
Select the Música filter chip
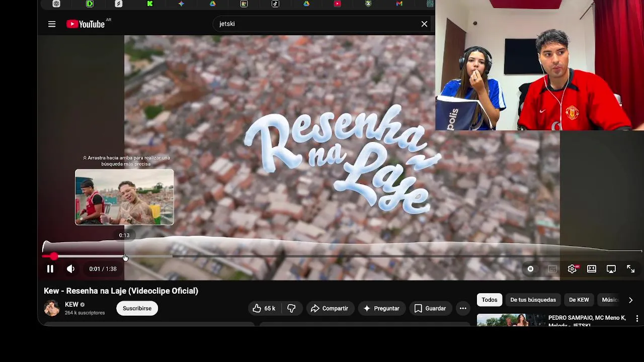(610, 300)
